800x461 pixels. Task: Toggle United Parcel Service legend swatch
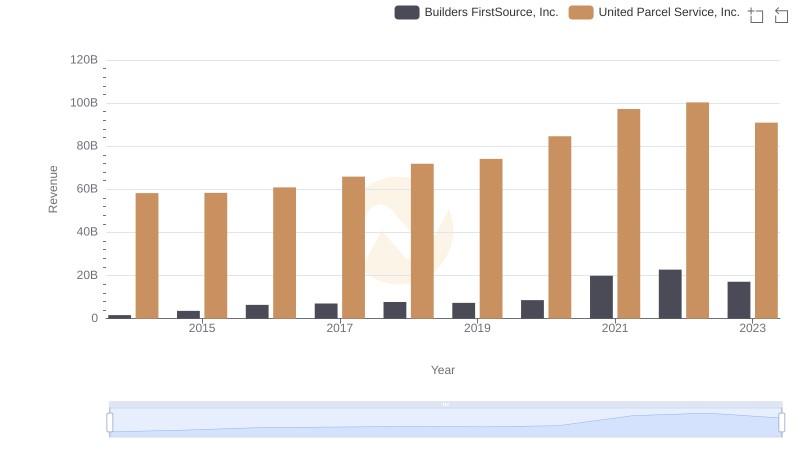tap(581, 12)
